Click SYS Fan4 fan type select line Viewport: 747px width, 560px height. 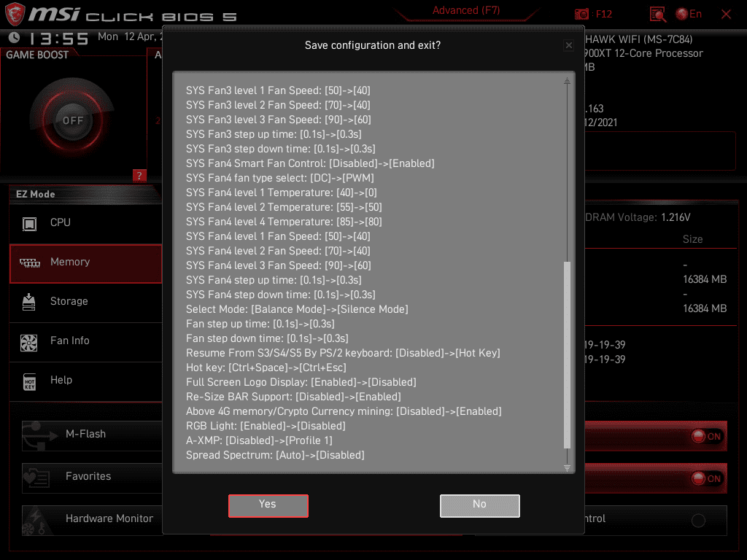point(280,178)
